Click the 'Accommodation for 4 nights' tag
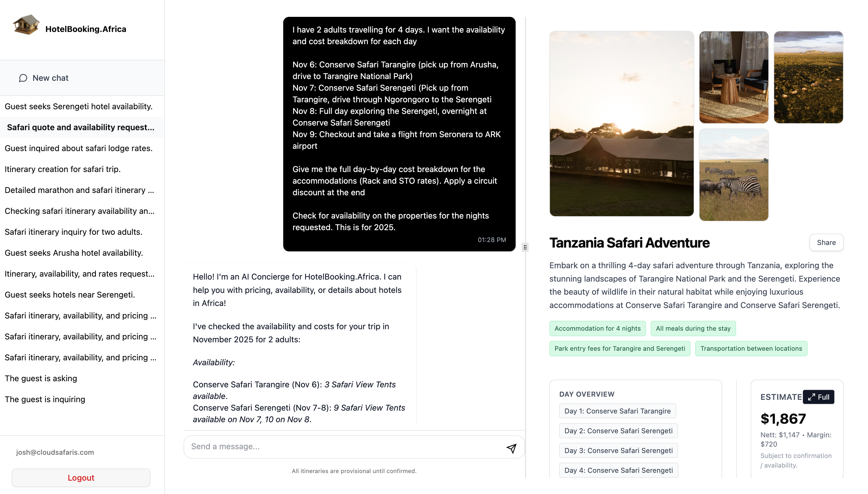This screenshot has width=868, height=494. [x=598, y=328]
